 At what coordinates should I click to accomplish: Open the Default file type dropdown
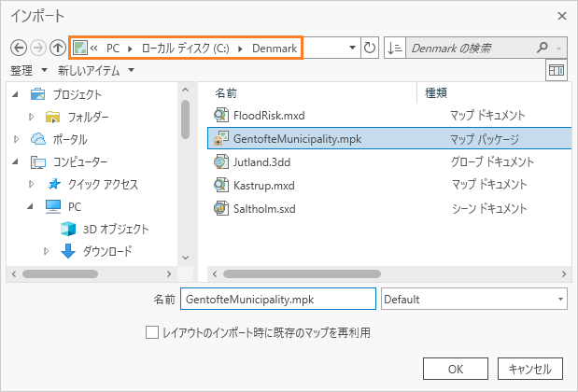474,300
